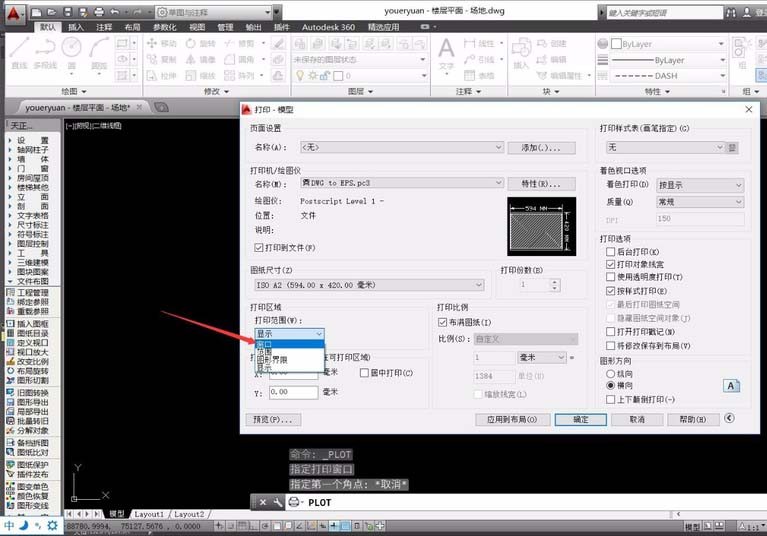Collapse the plot dialog's extra options arrow
Viewport: 767px width, 536px height.
click(x=729, y=418)
